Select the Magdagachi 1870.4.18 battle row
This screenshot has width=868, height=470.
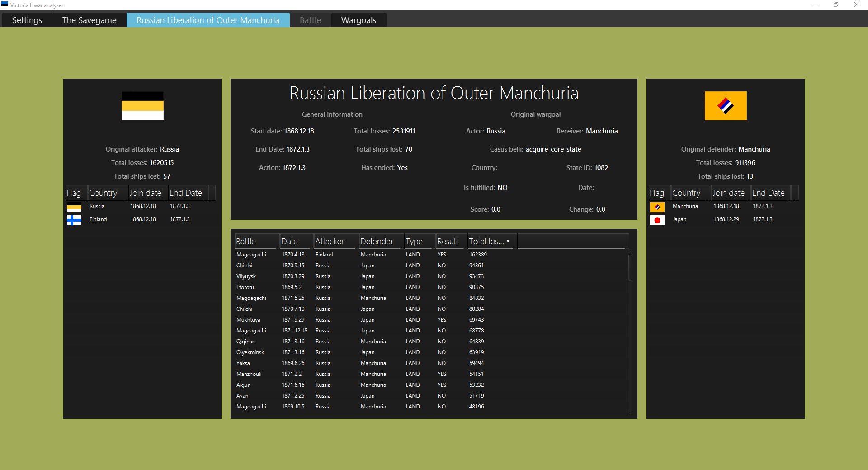[x=431, y=255]
